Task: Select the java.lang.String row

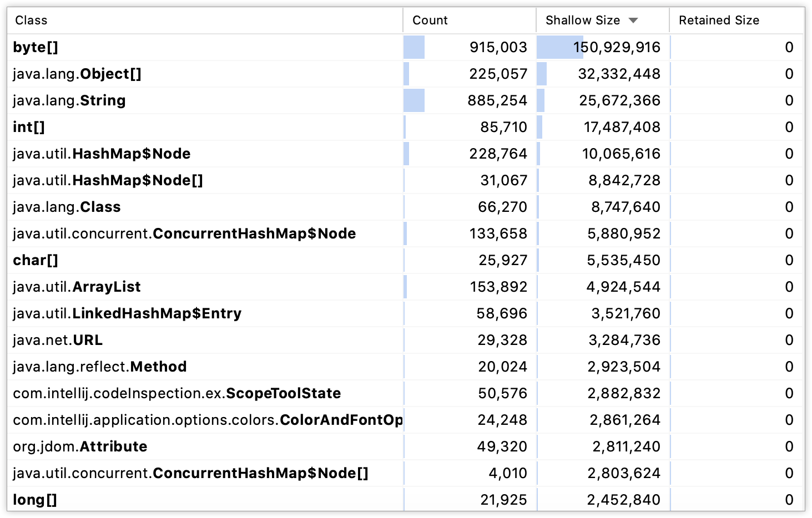Action: tap(69, 100)
